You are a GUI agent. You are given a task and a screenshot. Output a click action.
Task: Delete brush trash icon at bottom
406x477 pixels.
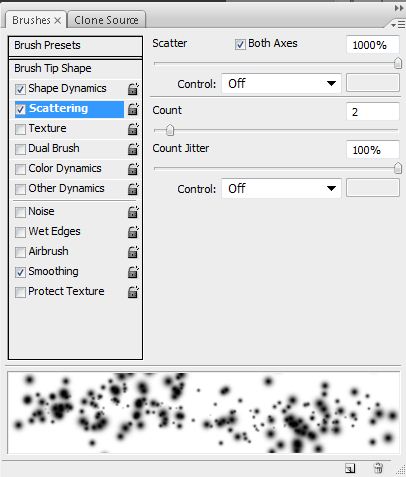pyautogui.click(x=378, y=468)
